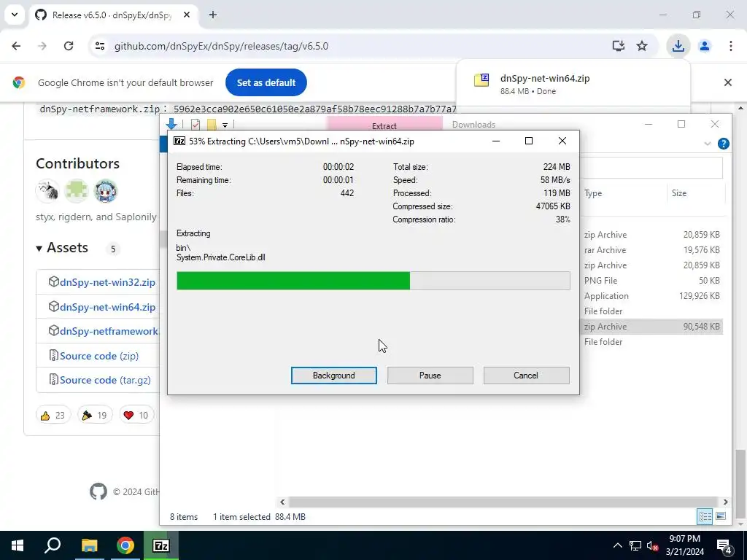Click Chrome forward arrow
Screen dimensions: 747x560
click(42, 46)
